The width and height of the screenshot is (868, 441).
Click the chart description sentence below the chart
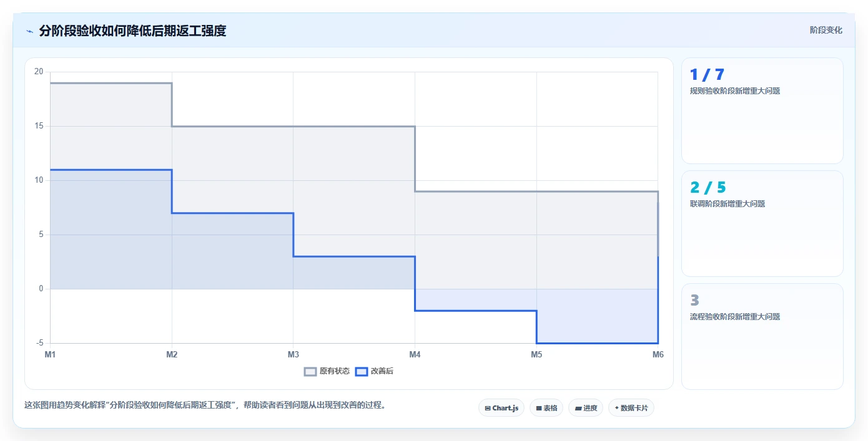205,405
